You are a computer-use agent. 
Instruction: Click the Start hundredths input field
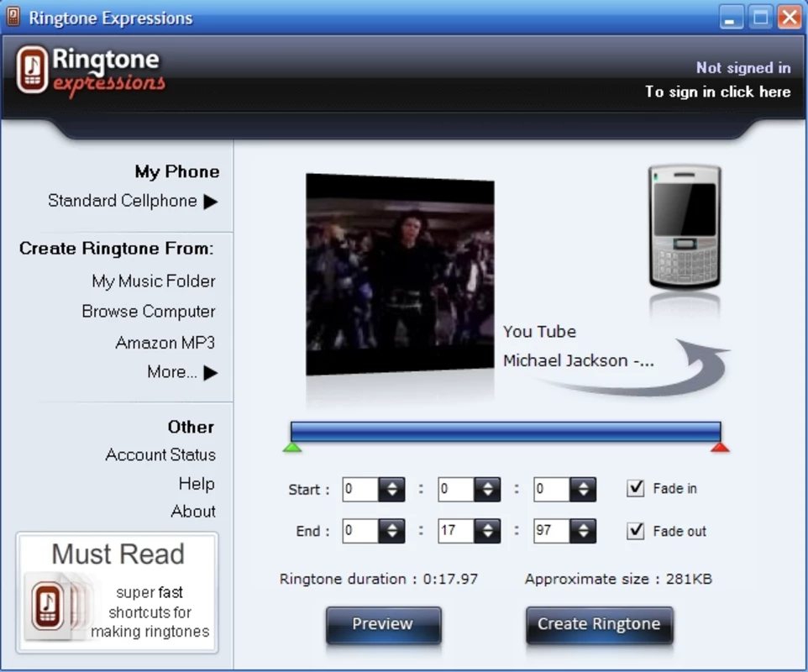[x=552, y=489]
